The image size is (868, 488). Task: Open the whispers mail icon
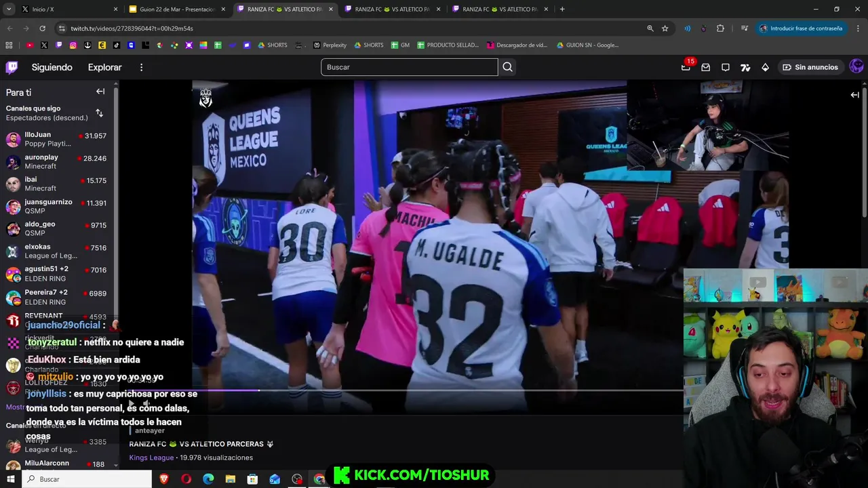(x=706, y=67)
